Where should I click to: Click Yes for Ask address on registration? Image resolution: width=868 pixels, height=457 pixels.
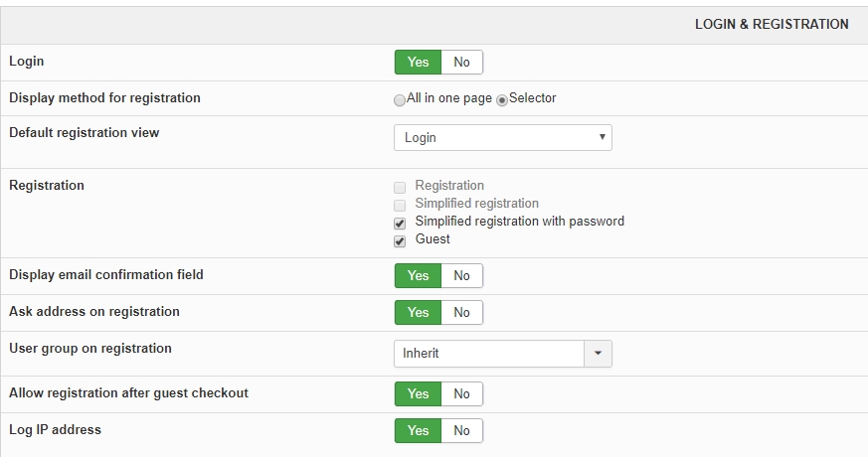click(x=419, y=312)
